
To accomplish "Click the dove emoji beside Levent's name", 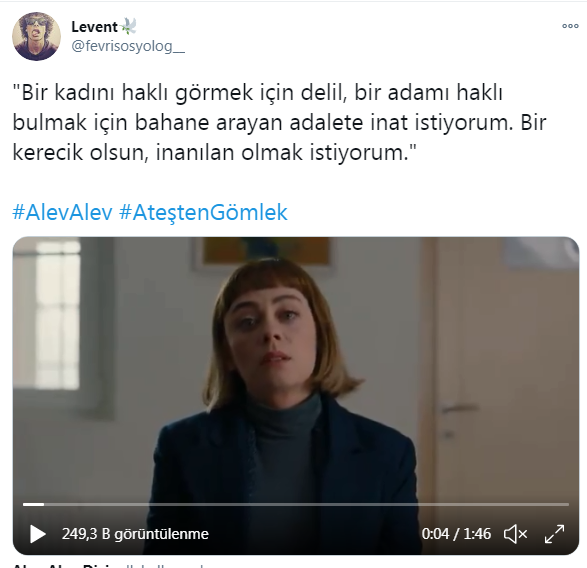I will (128, 27).
